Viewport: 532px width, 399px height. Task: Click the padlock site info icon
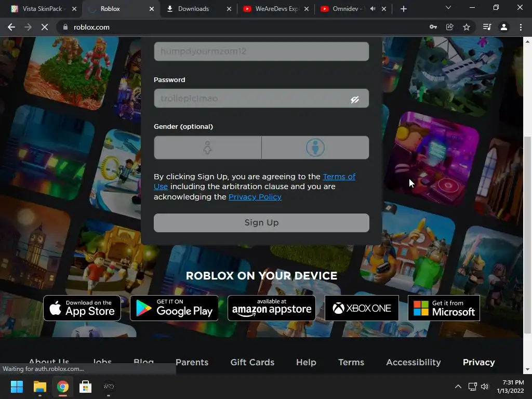click(x=65, y=27)
